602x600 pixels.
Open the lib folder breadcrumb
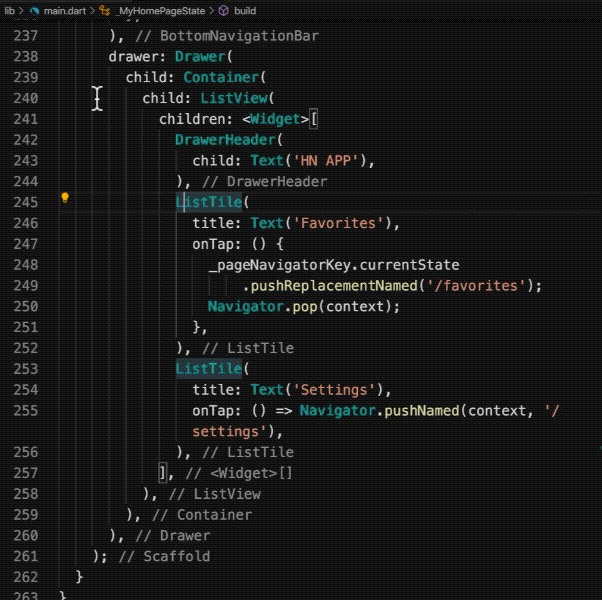coord(9,11)
